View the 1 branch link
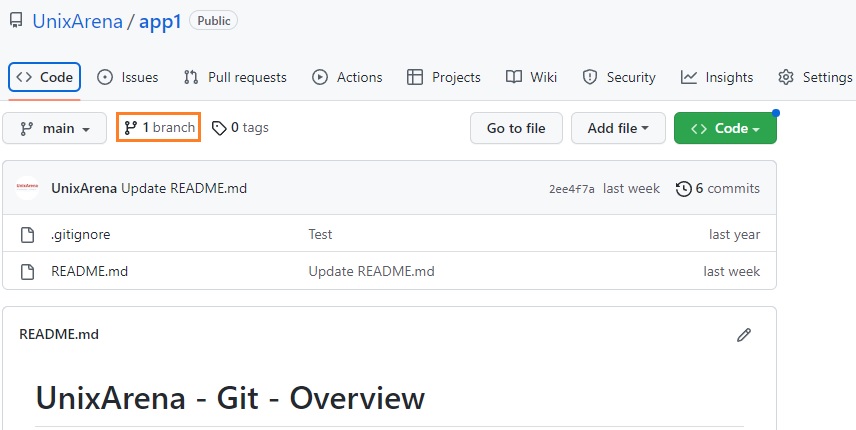This screenshot has height=430, width=856. pyautogui.click(x=159, y=127)
